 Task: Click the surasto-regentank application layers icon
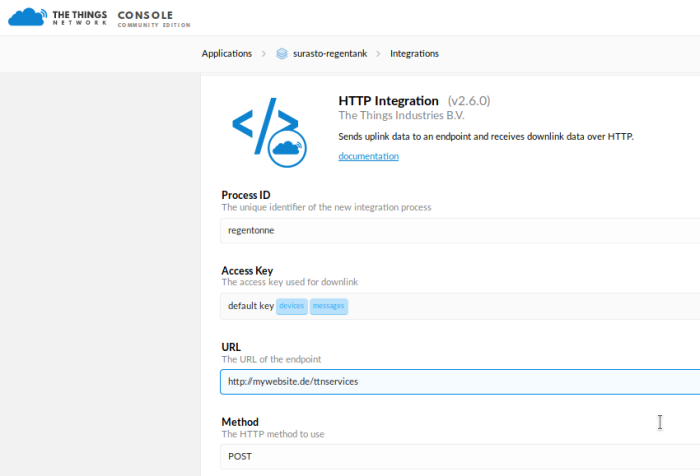[x=282, y=54]
